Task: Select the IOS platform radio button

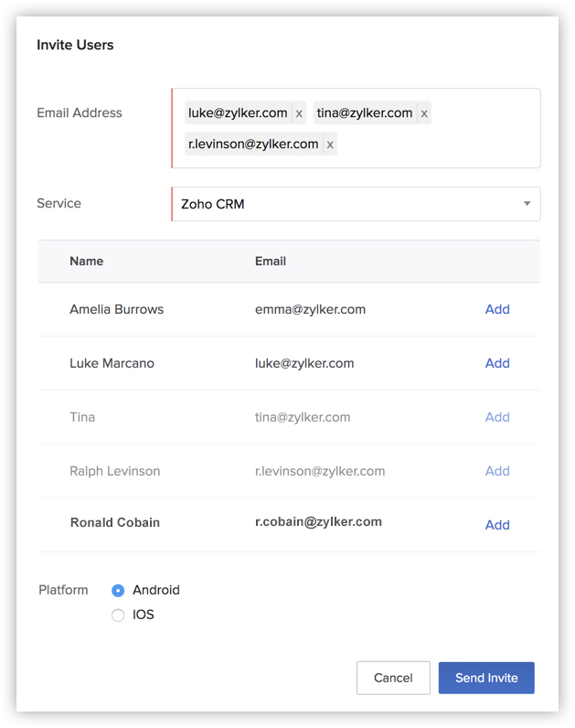Action: 118,616
